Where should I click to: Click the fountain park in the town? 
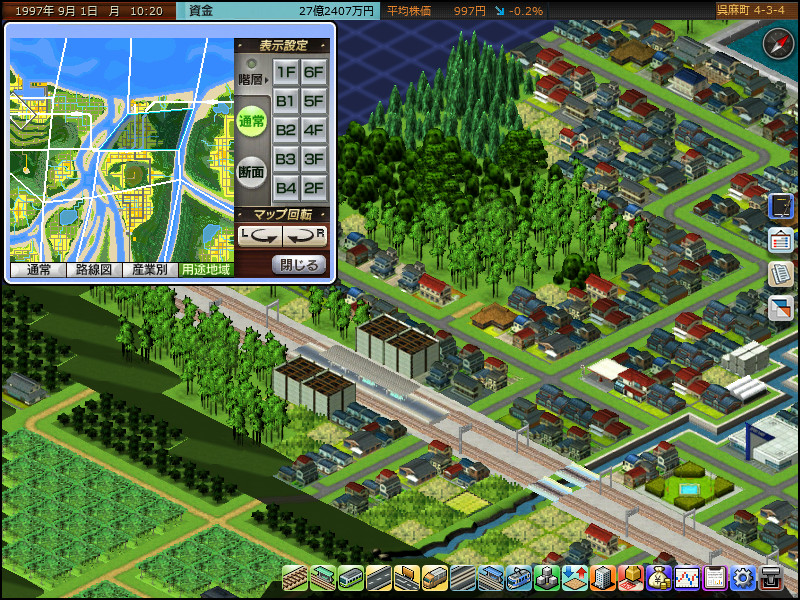click(x=688, y=486)
